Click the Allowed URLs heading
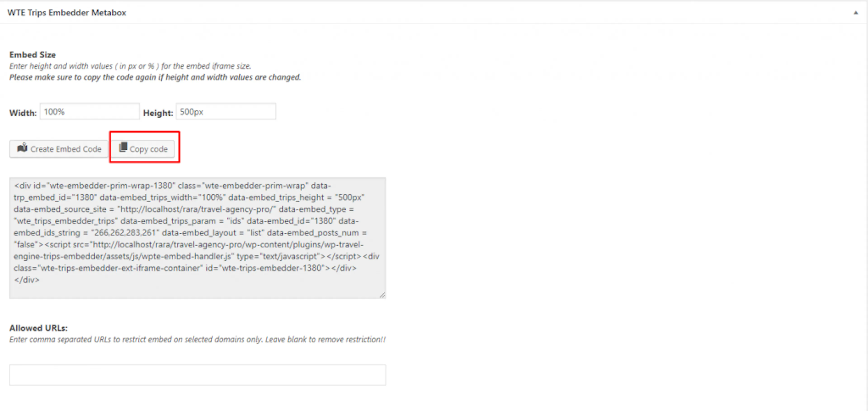Screen dimensions: 868x411 coord(38,328)
